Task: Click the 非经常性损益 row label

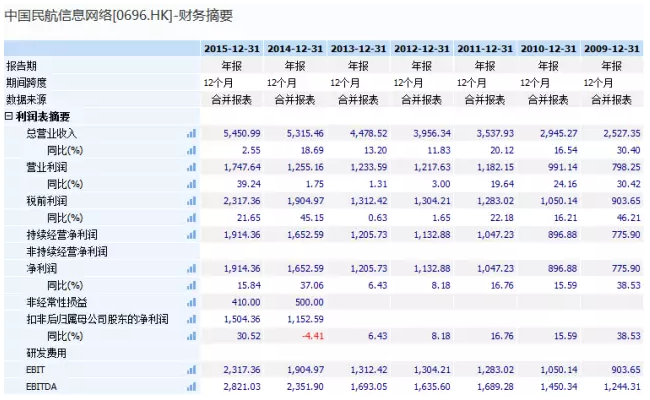Action: click(57, 302)
